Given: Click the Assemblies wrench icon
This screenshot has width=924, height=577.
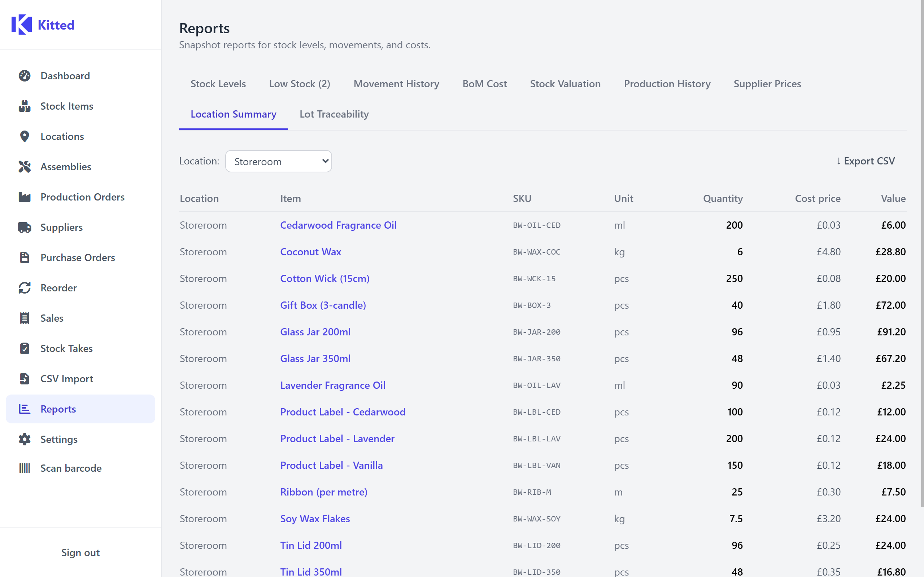Looking at the screenshot, I should pos(25,166).
